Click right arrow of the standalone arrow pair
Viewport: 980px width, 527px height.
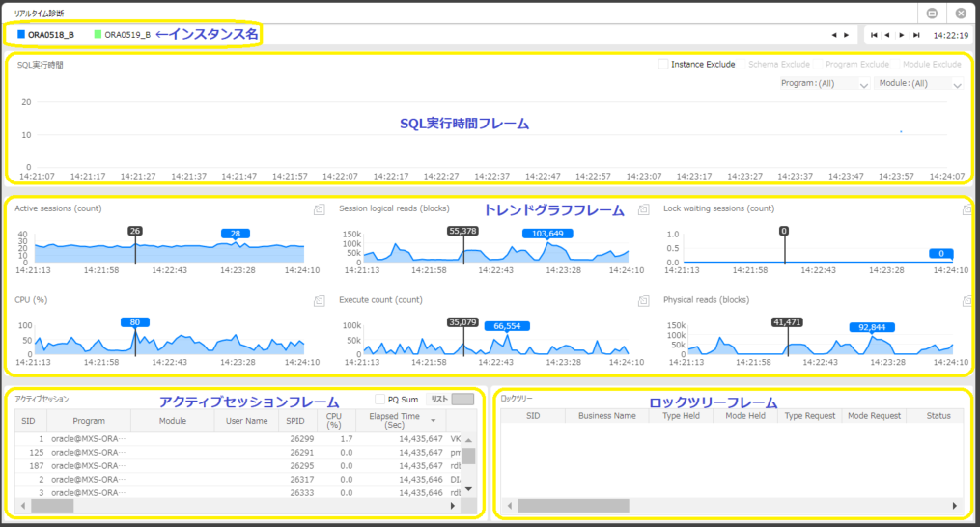coord(846,35)
